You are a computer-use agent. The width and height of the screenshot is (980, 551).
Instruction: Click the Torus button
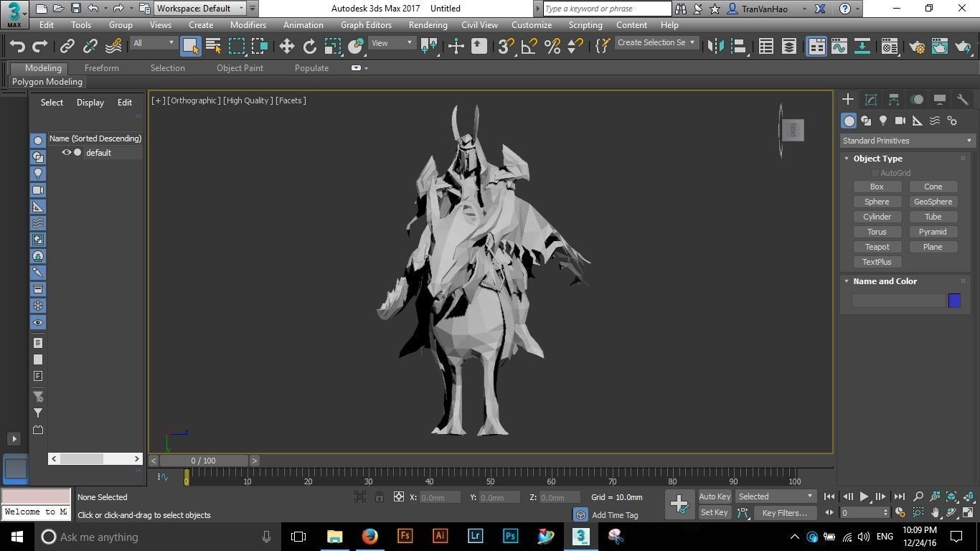pos(877,232)
